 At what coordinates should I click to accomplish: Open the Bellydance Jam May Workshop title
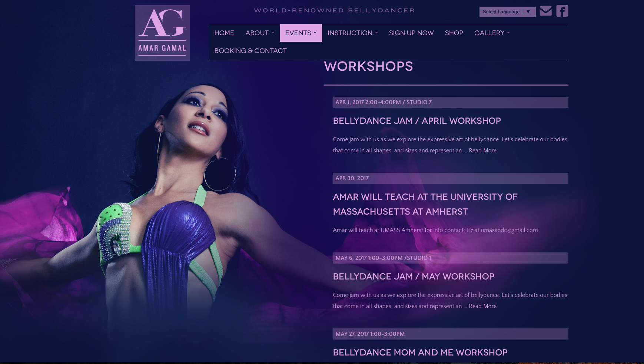(414, 277)
